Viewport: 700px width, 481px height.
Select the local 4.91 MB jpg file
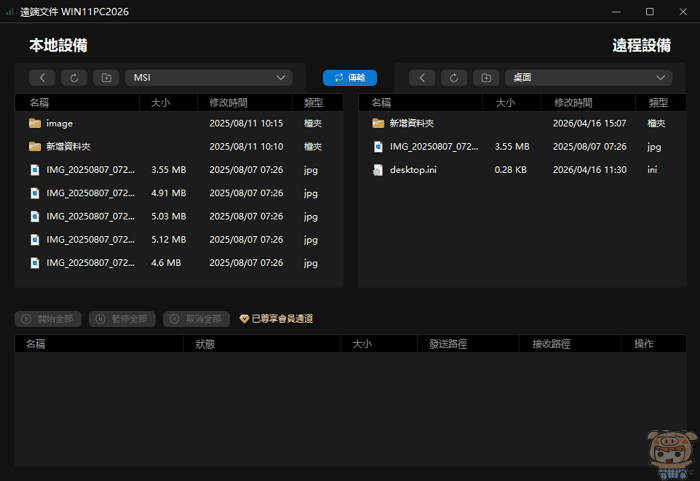[x=90, y=193]
